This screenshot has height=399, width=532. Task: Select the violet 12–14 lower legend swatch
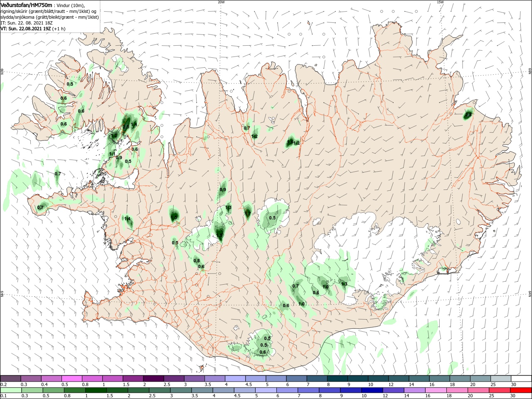pyautogui.click(x=393, y=390)
